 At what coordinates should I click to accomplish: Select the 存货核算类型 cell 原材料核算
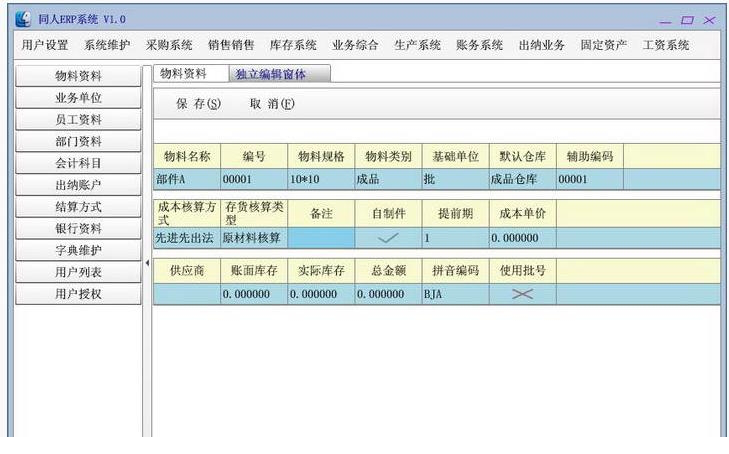point(254,238)
